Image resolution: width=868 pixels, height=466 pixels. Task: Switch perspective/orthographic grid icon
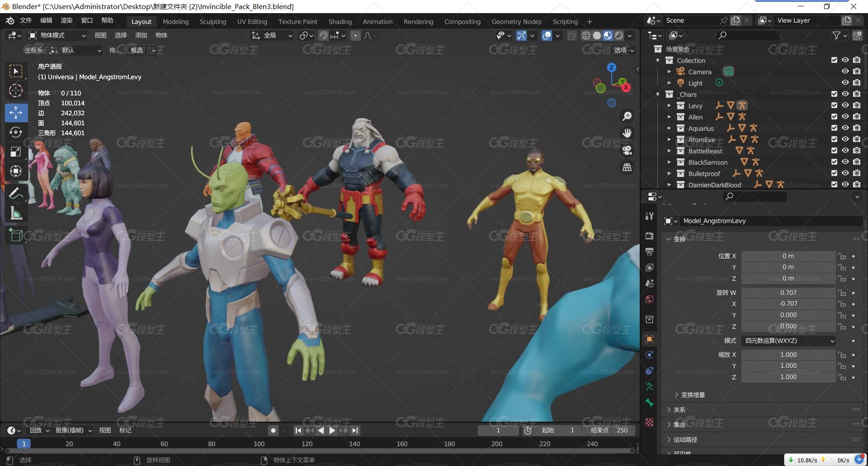[x=627, y=167]
